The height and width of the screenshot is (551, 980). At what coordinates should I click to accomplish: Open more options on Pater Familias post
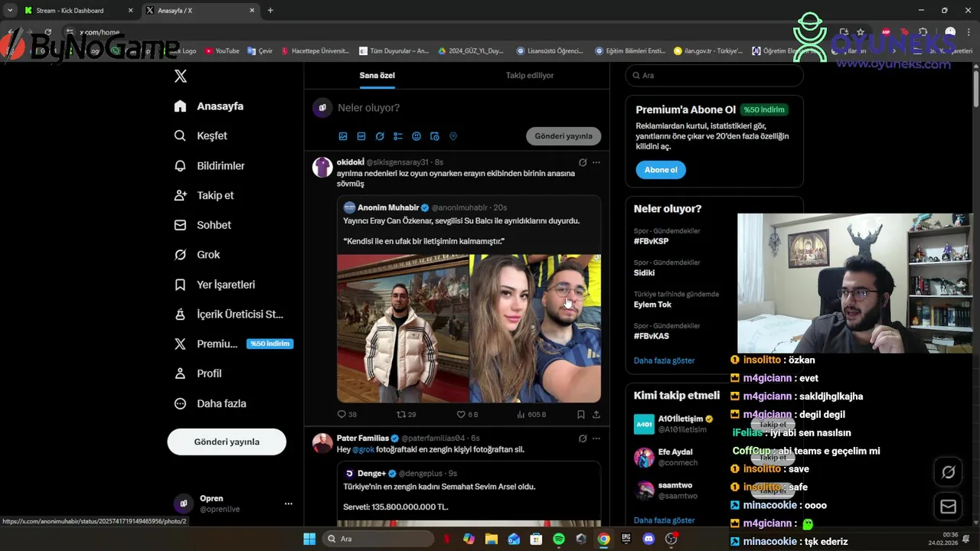(x=596, y=439)
